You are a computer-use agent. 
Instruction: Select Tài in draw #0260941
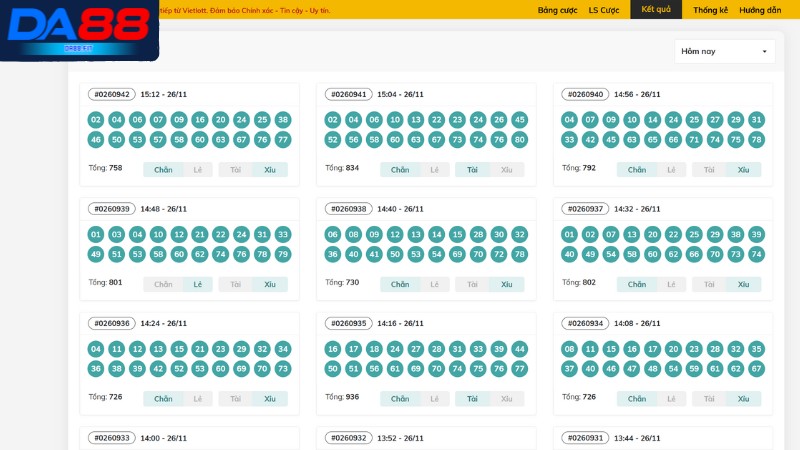472,170
